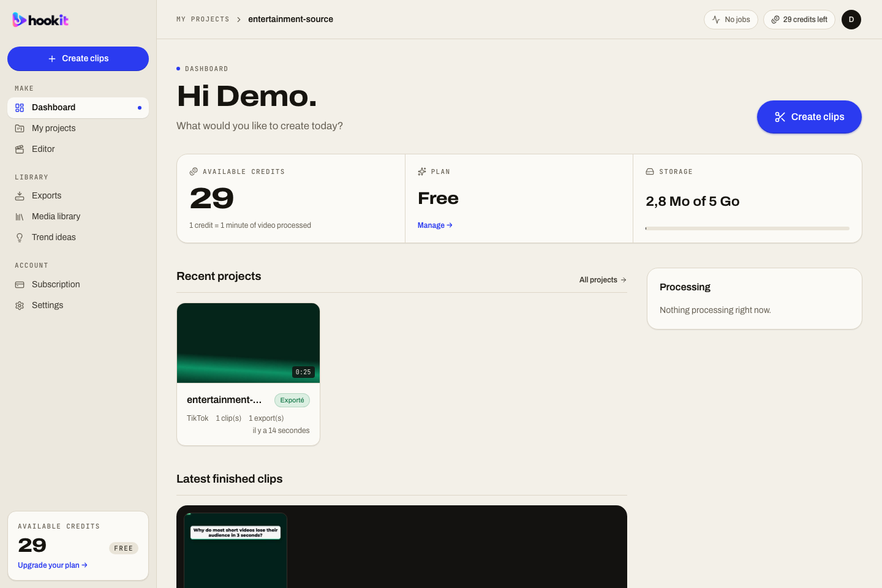Viewport: 882px width, 588px height.
Task: Click the Trend ideas lightbulb icon
Action: 20,238
